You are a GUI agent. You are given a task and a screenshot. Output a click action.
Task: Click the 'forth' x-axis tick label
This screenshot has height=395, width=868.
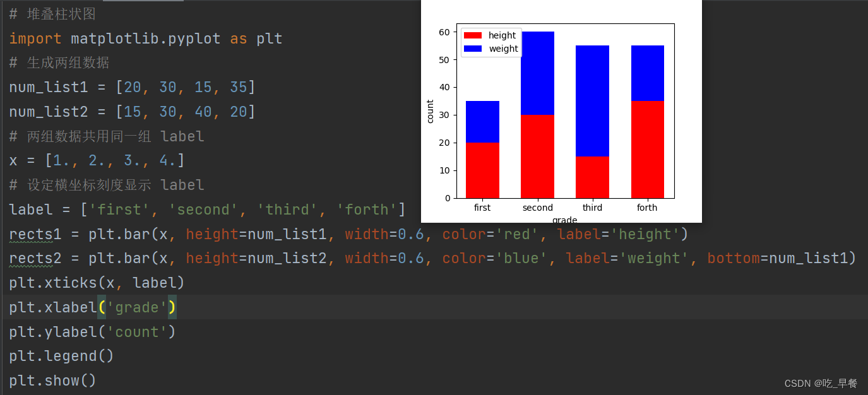coord(647,208)
